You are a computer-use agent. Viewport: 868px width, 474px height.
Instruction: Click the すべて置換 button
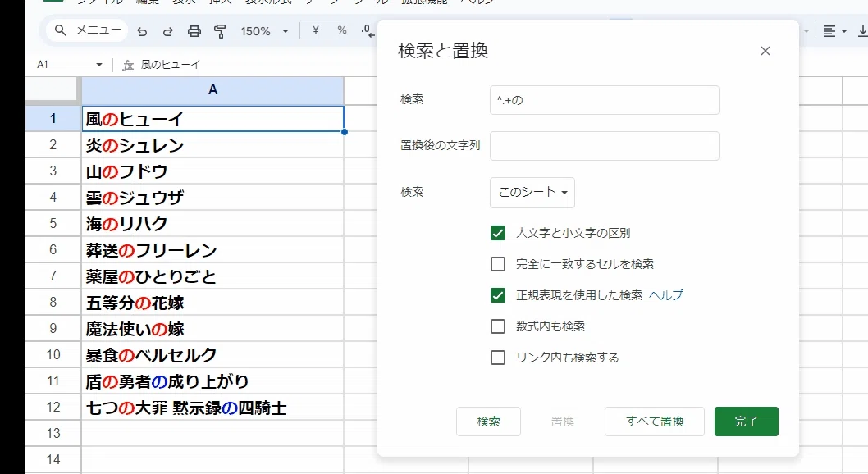click(655, 422)
